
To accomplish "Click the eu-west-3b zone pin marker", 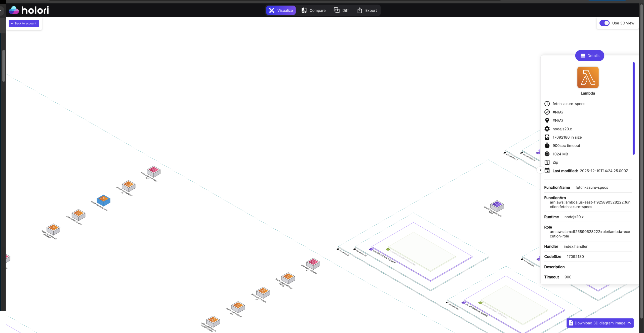I will pyautogui.click(x=354, y=249).
